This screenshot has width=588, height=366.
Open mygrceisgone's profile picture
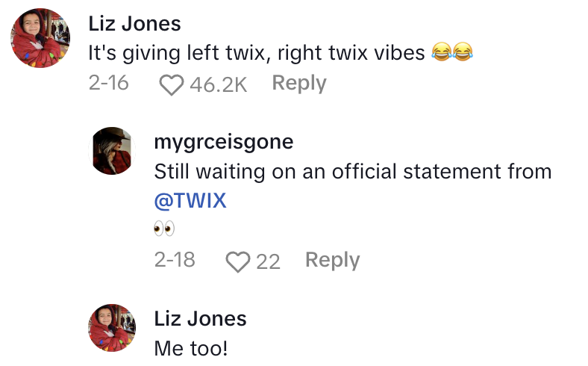[x=111, y=150]
